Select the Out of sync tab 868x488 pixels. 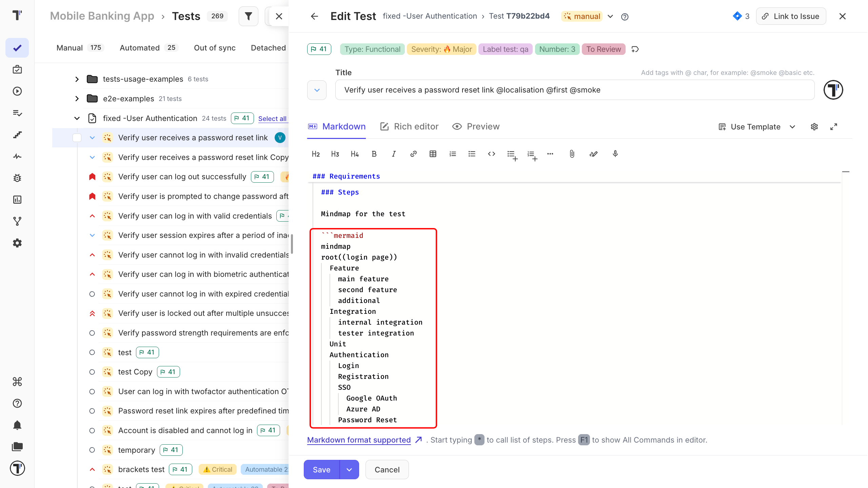215,48
